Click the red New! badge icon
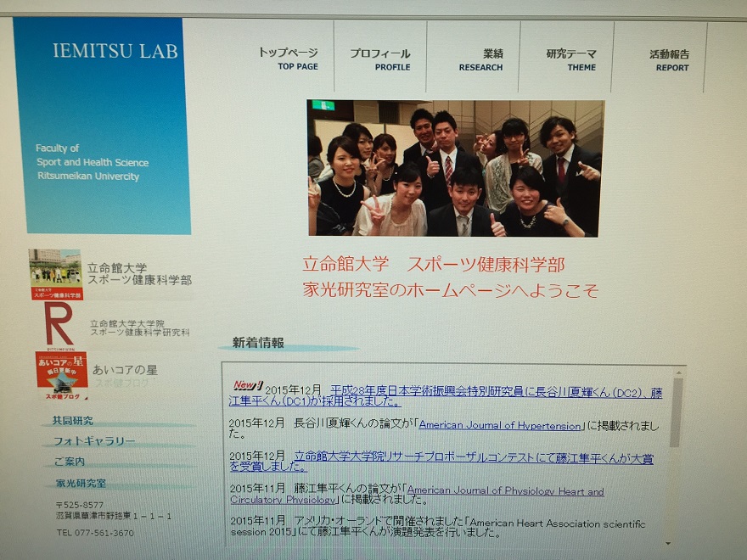747x560 pixels. pyautogui.click(x=247, y=385)
